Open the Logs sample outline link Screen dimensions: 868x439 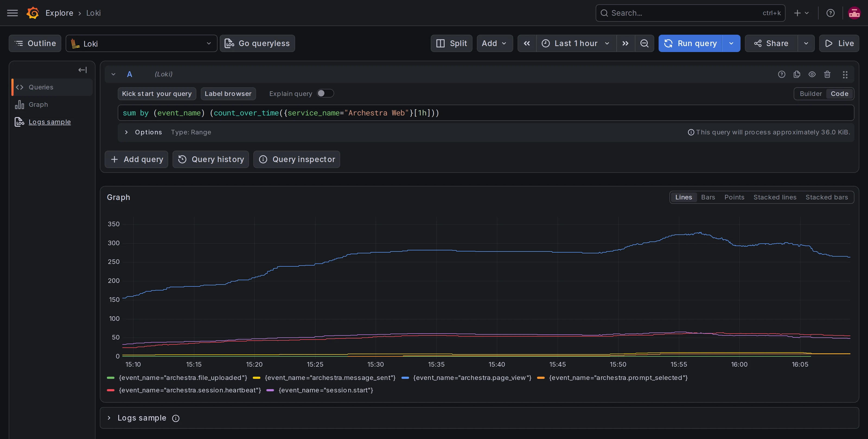50,122
